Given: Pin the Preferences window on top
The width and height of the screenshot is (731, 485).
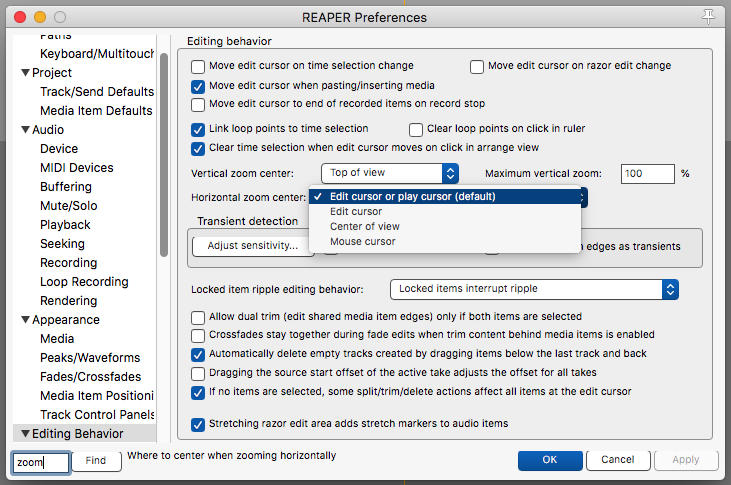Looking at the screenshot, I should [x=710, y=16].
